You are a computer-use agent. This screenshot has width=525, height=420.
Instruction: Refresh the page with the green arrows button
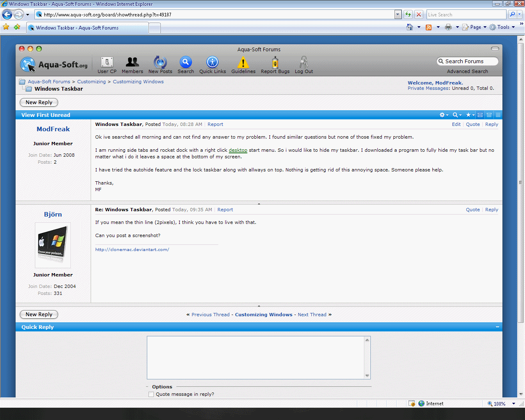point(408,14)
